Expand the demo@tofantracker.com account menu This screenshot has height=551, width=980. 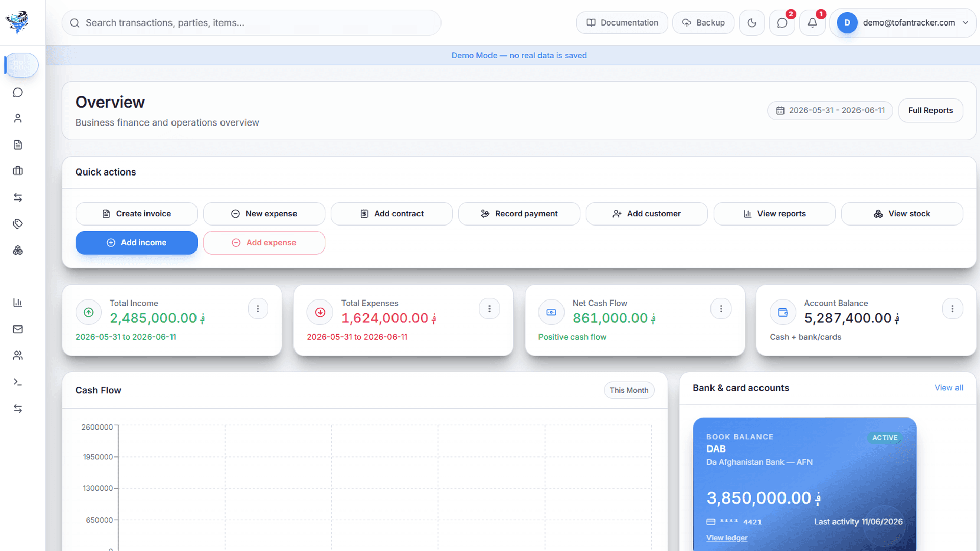click(x=903, y=23)
